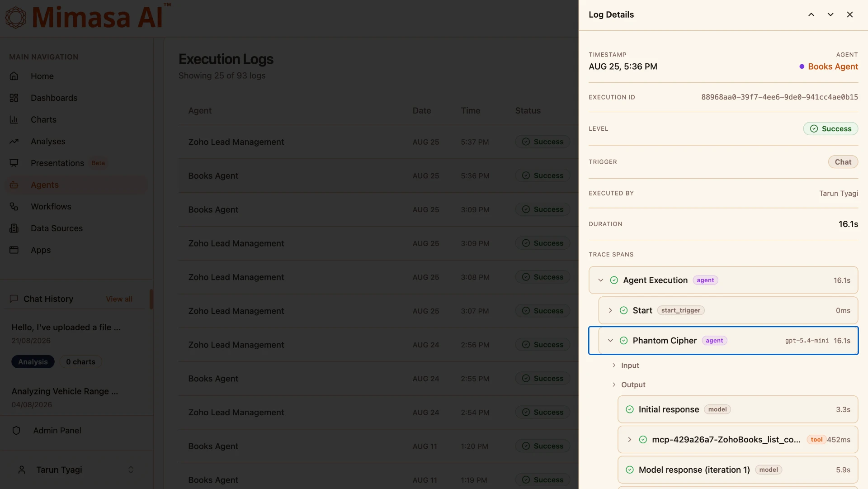868x489 pixels.
Task: Open Analyses in the sidebar
Action: pos(48,141)
